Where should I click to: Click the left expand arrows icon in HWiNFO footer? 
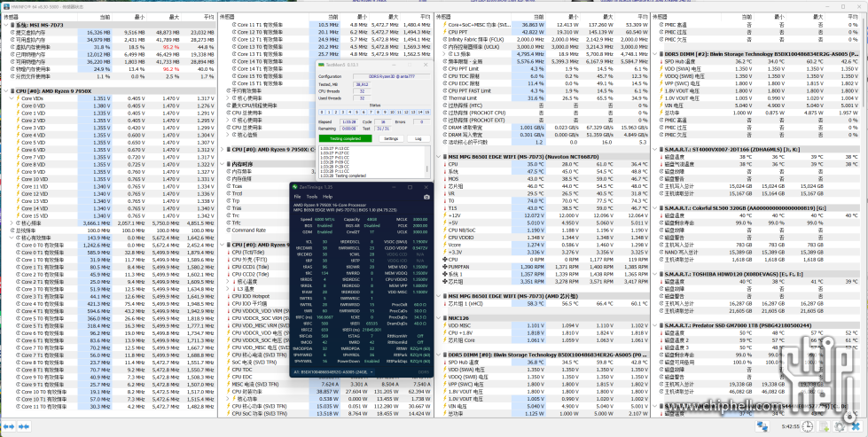[8, 426]
